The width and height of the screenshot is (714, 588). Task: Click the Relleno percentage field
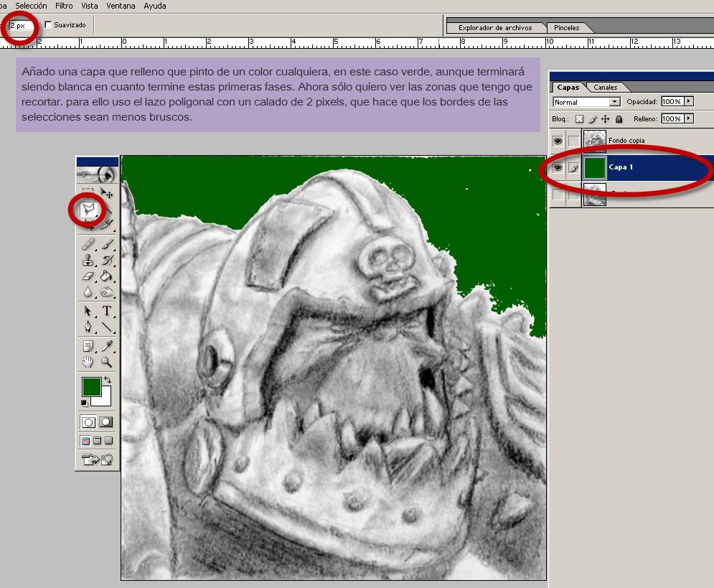[672, 118]
